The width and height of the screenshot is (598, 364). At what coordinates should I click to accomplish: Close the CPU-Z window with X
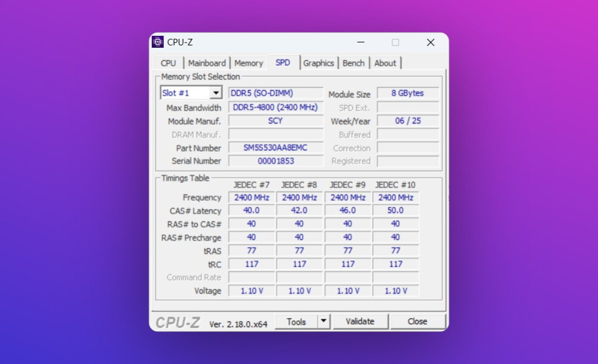[x=431, y=42]
